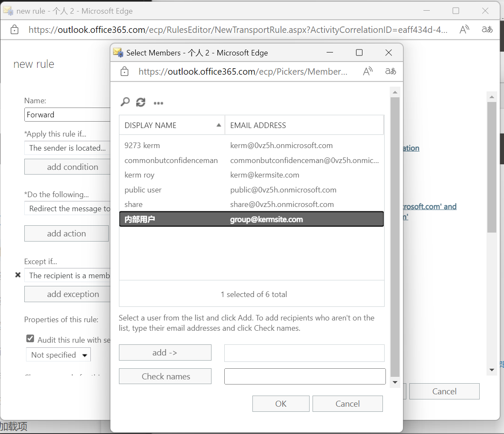
Task: View site info lock icon in picker
Action: point(125,72)
